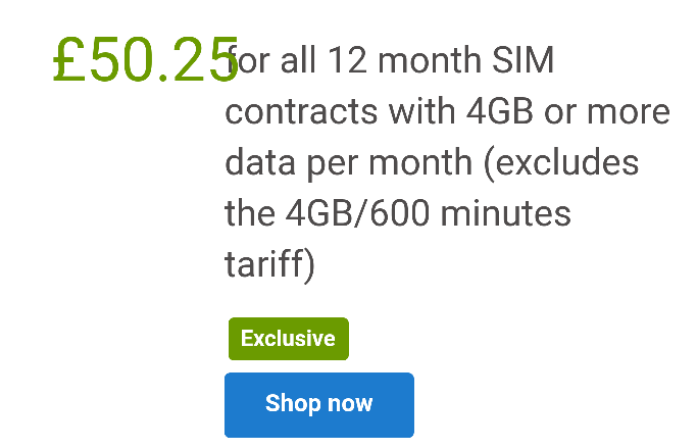Click the £50.25 cashback price
Image resolution: width=700 pixels, height=441 pixels.
[146, 59]
